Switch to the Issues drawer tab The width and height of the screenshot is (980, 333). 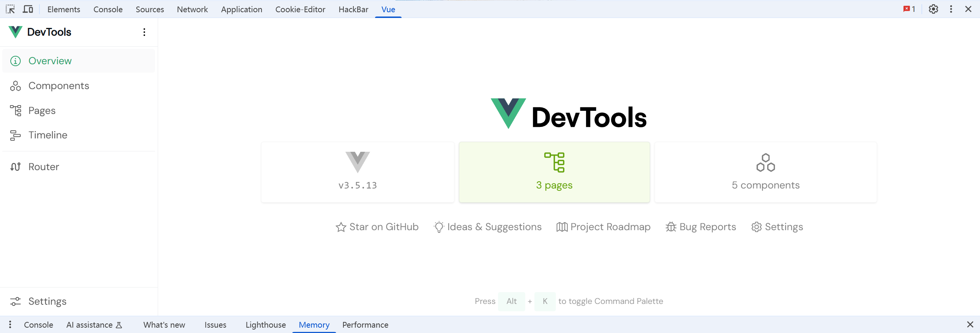click(x=215, y=325)
